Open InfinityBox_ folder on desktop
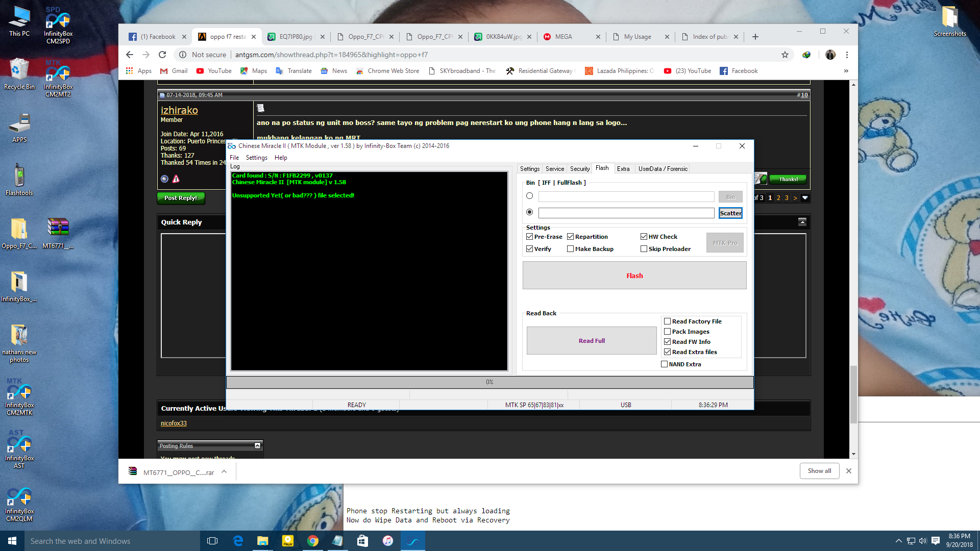This screenshot has width=980, height=551. (x=19, y=287)
